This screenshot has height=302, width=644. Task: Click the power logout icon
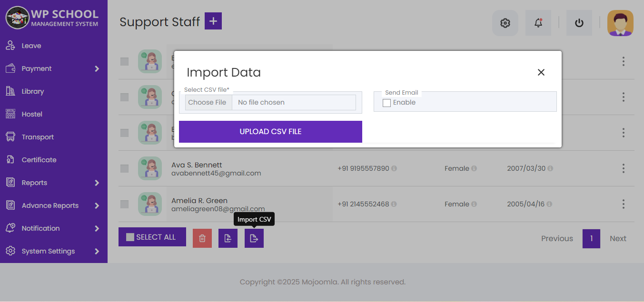click(579, 23)
